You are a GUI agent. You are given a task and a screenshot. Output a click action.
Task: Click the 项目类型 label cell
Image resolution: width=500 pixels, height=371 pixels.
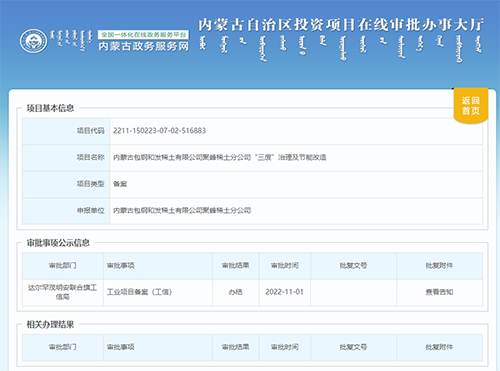click(66, 184)
